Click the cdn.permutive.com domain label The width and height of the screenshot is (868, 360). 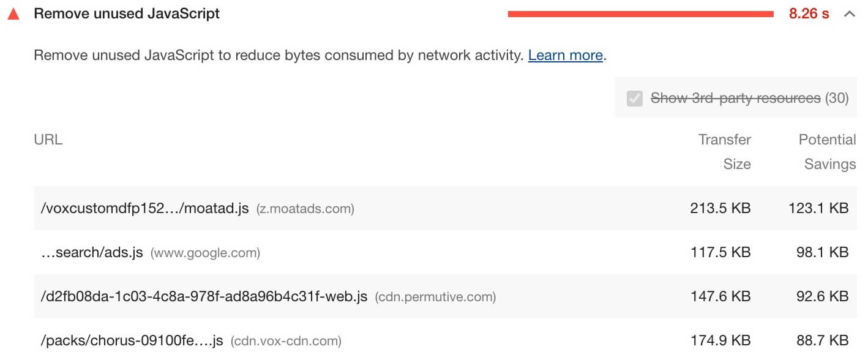(436, 296)
